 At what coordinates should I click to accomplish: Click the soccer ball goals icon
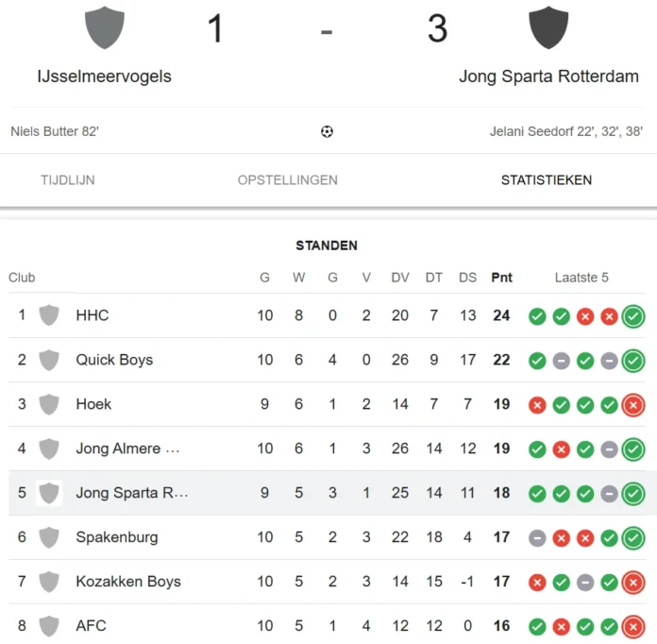pyautogui.click(x=327, y=131)
